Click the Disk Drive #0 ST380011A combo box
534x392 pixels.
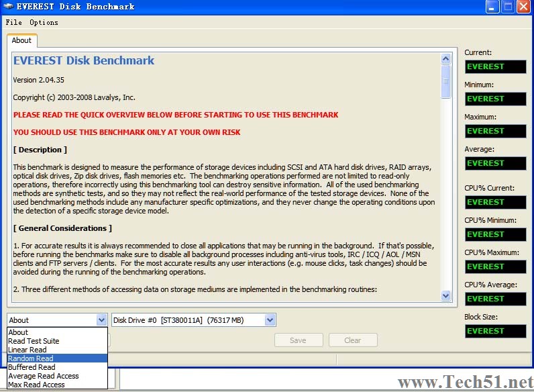click(194, 320)
